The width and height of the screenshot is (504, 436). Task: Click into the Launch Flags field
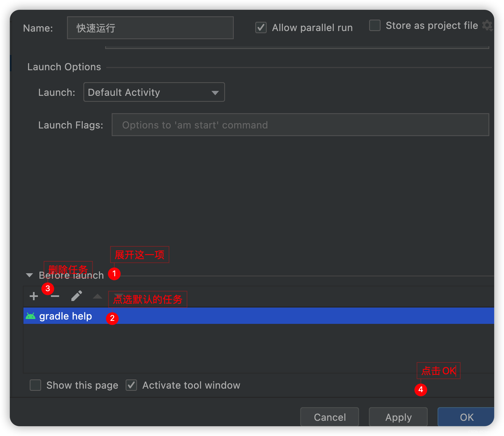pyautogui.click(x=300, y=125)
